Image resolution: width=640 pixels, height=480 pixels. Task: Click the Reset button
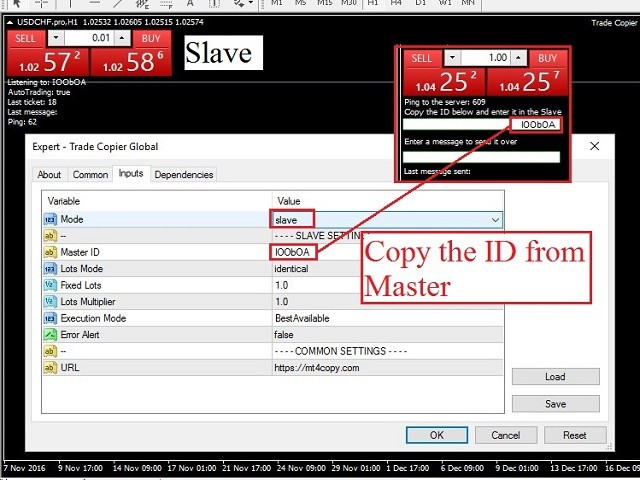[x=575, y=435]
